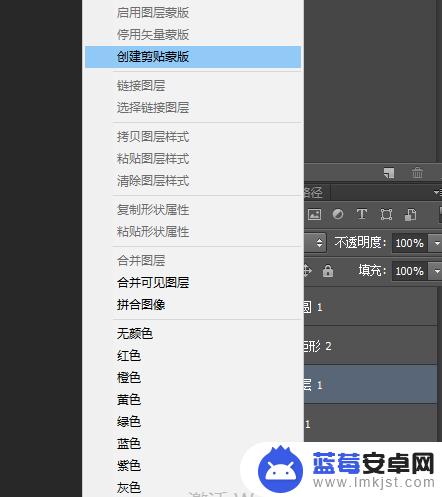This screenshot has width=442, height=497.
Task: Click the smart object filter icon
Action: pos(410,215)
